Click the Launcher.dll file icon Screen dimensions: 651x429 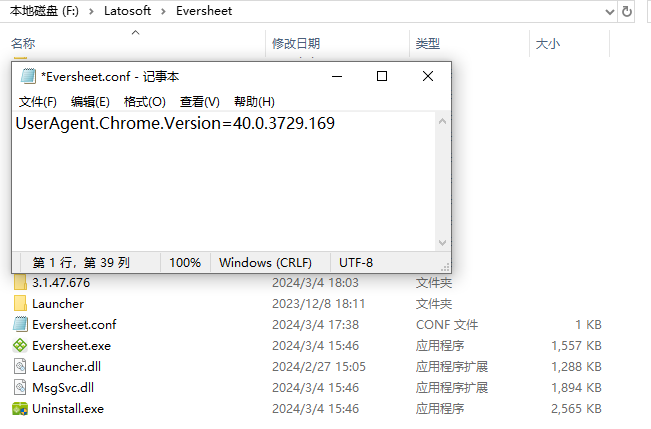20,367
